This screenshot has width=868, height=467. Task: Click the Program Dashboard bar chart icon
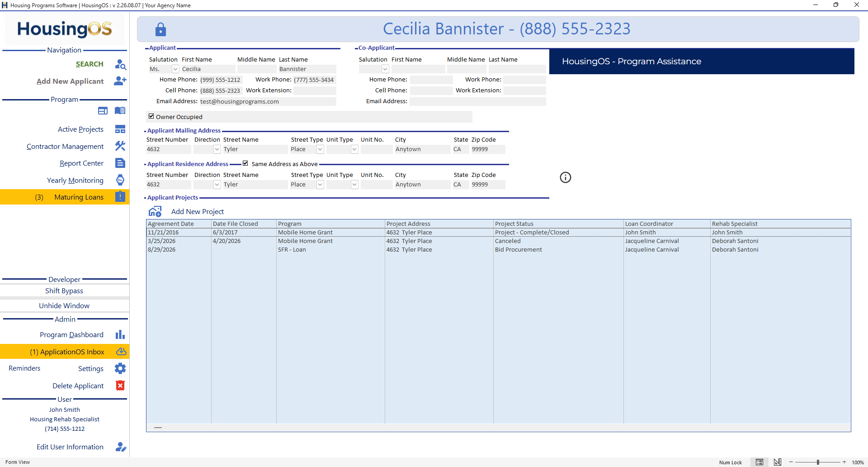pyautogui.click(x=120, y=334)
